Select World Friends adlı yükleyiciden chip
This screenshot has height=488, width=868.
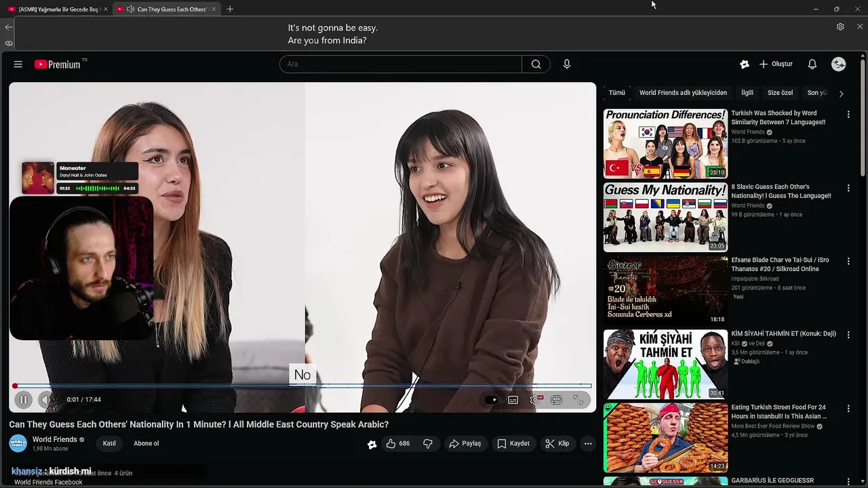click(683, 93)
